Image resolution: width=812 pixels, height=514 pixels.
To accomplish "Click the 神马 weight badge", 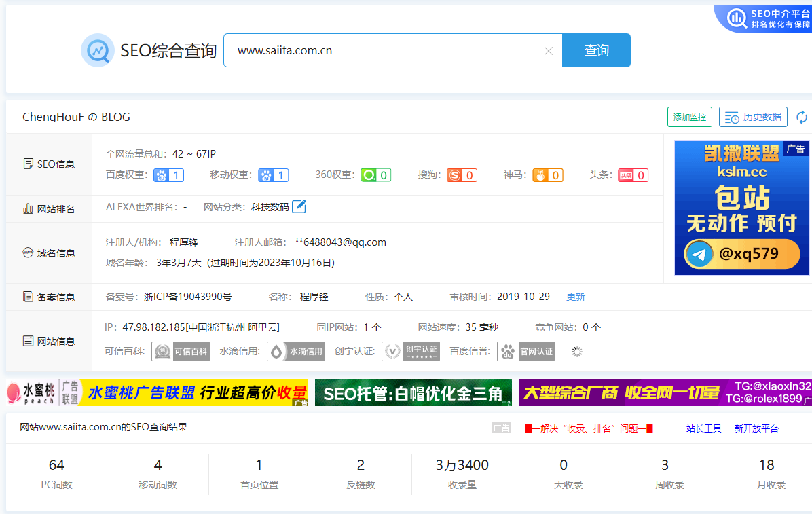I will [x=547, y=175].
